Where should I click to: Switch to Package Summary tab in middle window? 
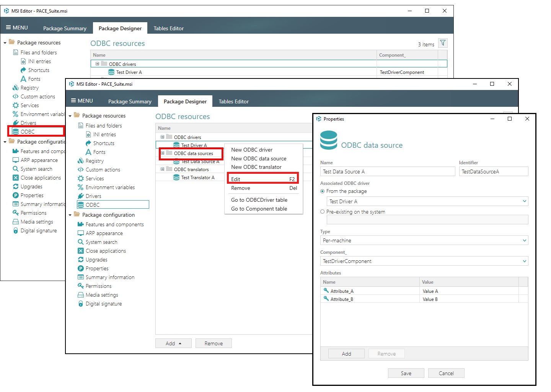pyautogui.click(x=130, y=101)
